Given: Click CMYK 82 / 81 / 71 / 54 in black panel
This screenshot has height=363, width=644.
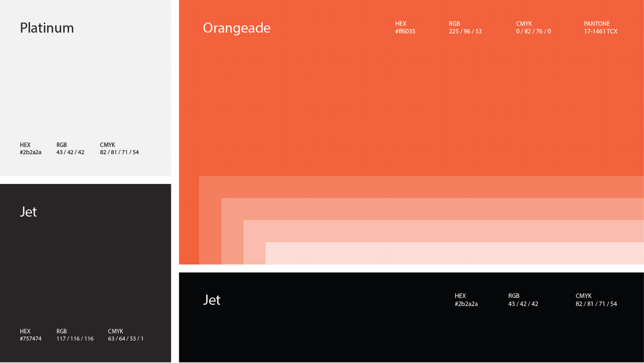Looking at the screenshot, I should (x=596, y=304).
